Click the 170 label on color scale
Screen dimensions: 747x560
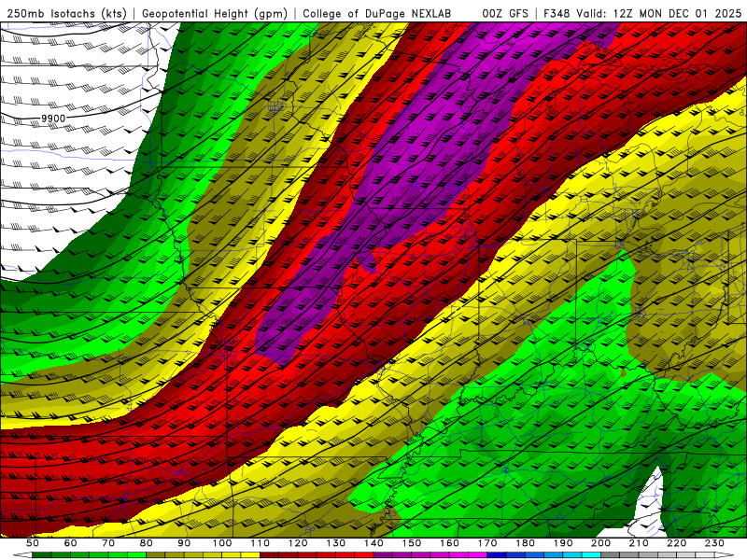487,543
